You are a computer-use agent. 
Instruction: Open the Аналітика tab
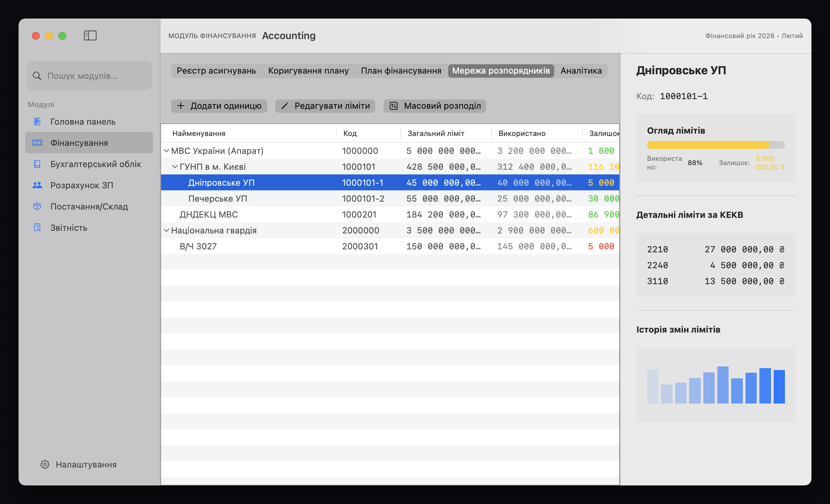581,71
